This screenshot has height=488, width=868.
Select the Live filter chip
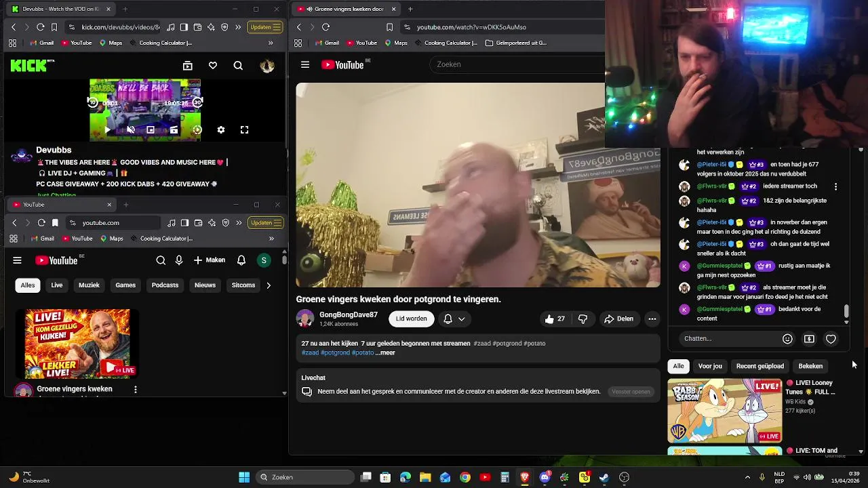tap(57, 285)
